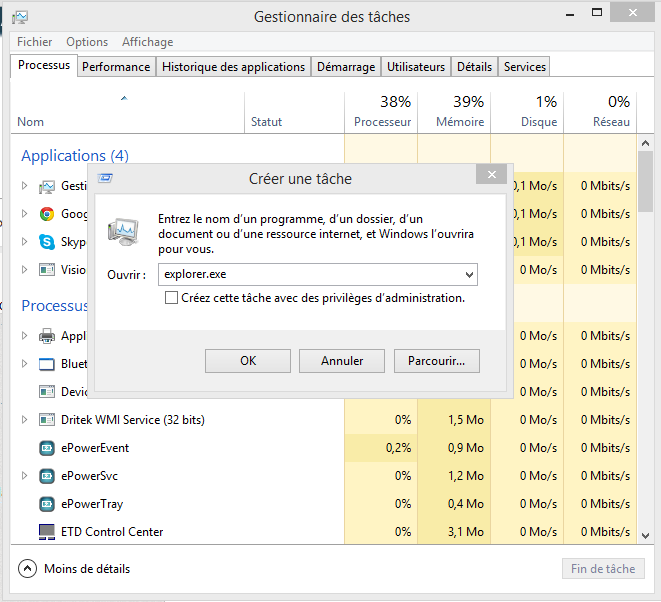Expand the Skype application row

tap(24, 242)
